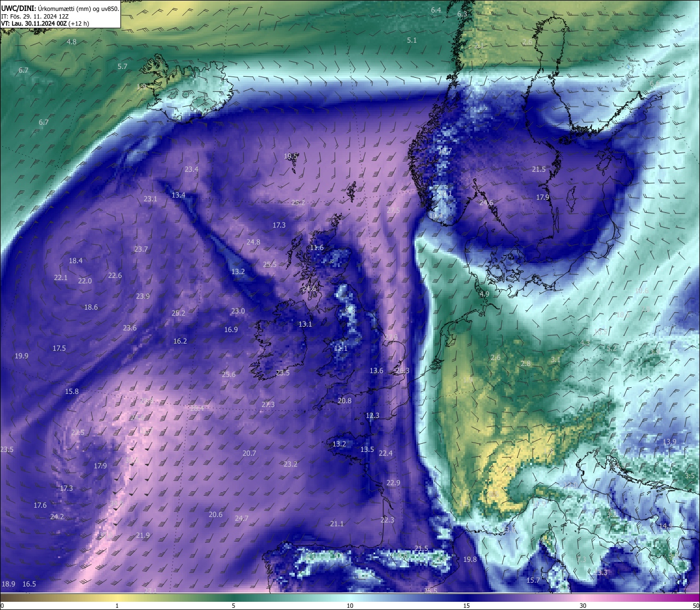Click the 4.9 value near Denmark

click(485, 294)
